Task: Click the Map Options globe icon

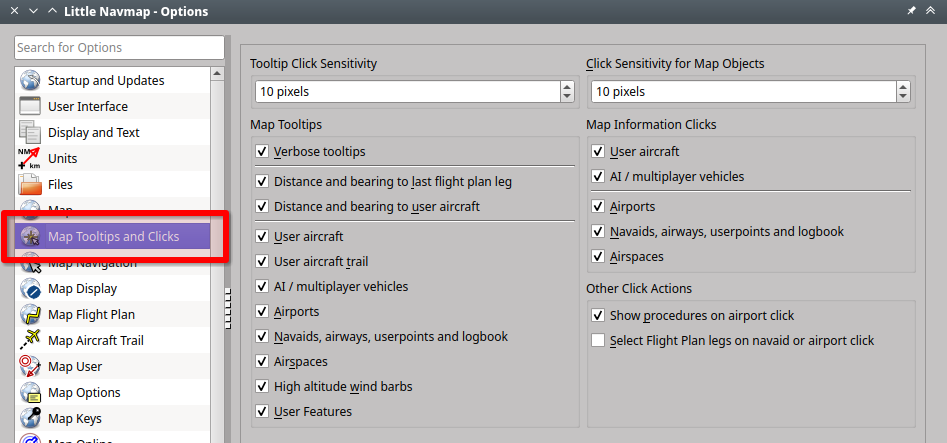Action: [x=30, y=392]
